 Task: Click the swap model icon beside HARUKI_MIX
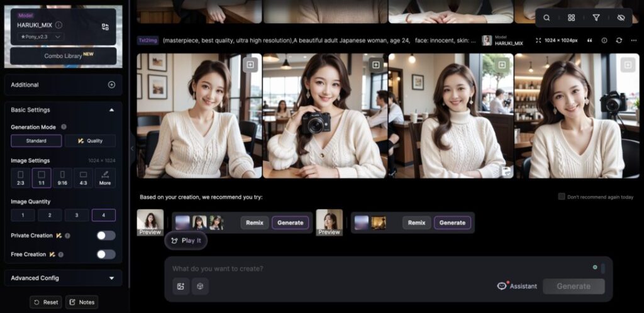click(x=105, y=26)
